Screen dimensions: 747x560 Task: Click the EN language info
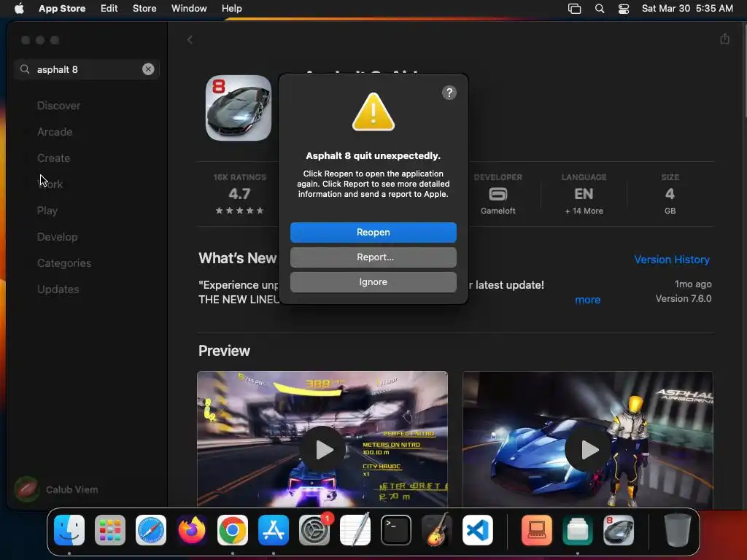[x=584, y=194]
